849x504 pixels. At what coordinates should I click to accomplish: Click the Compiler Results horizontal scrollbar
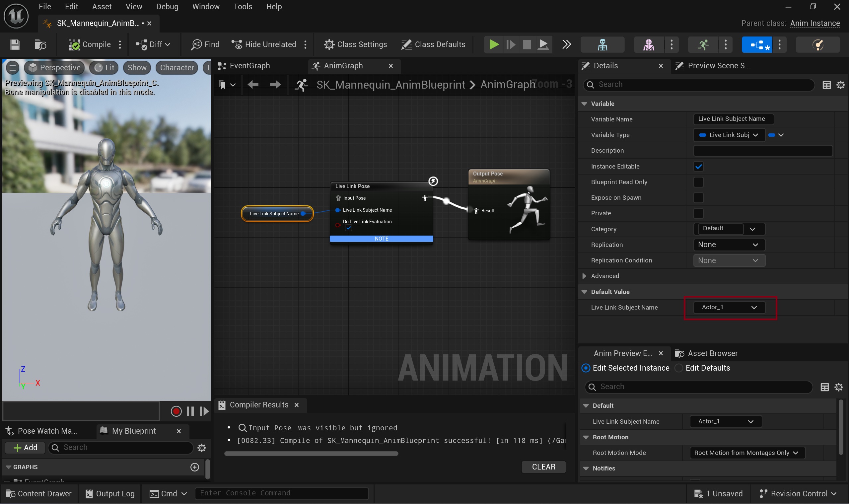pyautogui.click(x=311, y=454)
